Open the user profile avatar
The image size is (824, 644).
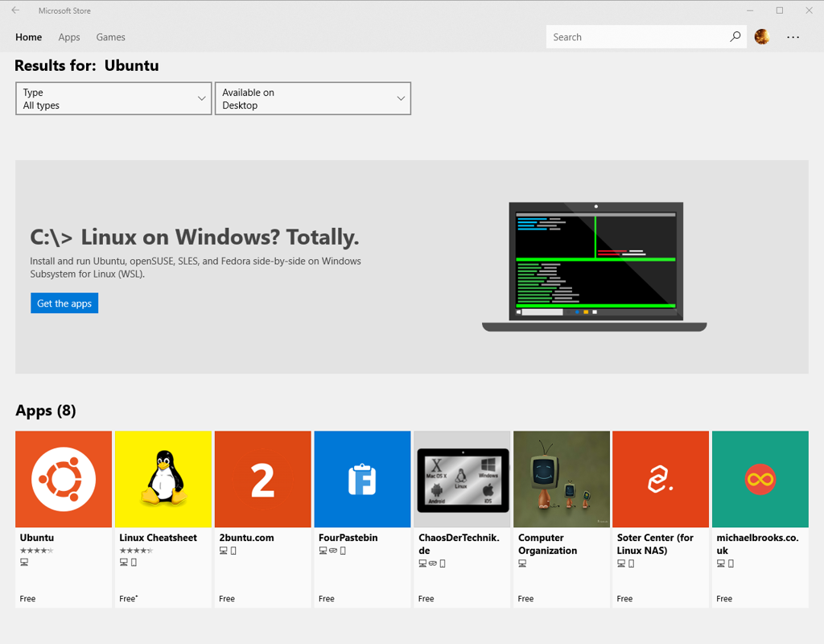(x=762, y=37)
